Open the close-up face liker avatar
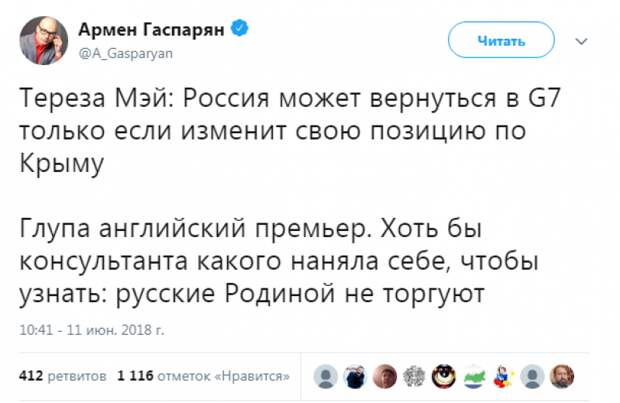 385,377
